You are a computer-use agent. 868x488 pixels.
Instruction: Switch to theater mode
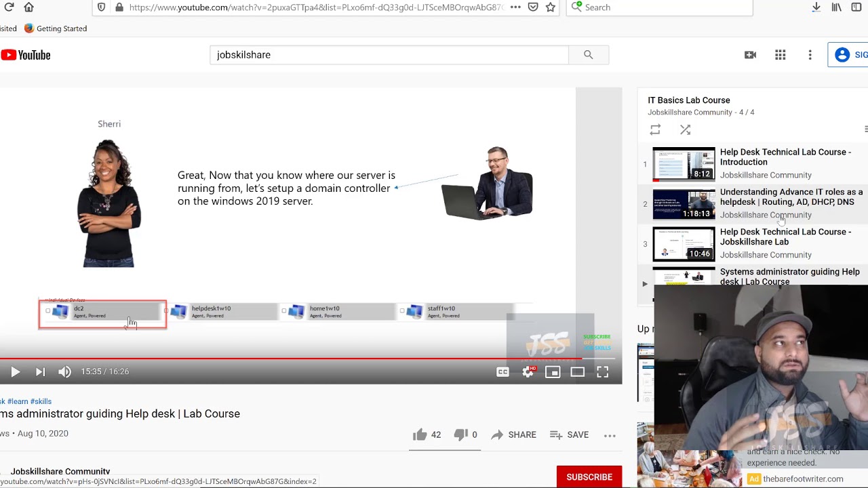pyautogui.click(x=577, y=371)
